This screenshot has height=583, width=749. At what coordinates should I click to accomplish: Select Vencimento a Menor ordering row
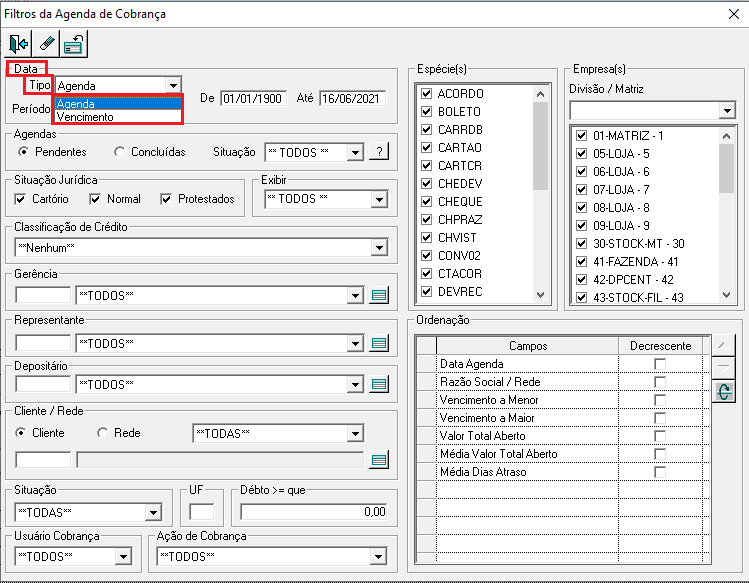coord(527,400)
